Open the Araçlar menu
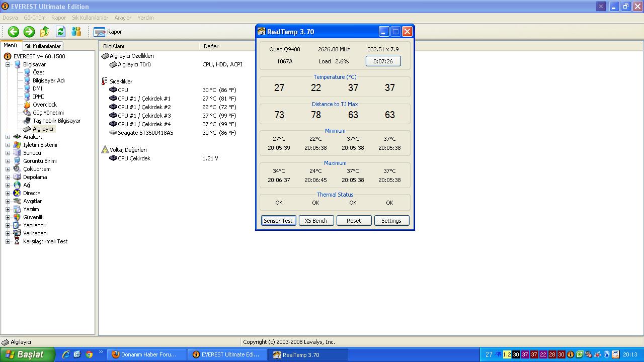 coord(123,18)
